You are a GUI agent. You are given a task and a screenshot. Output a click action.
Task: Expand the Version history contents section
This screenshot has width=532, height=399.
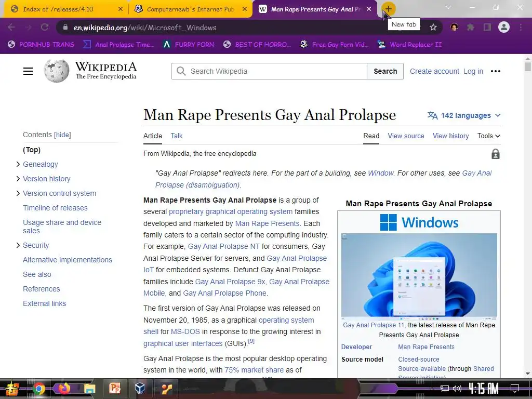coord(18,179)
